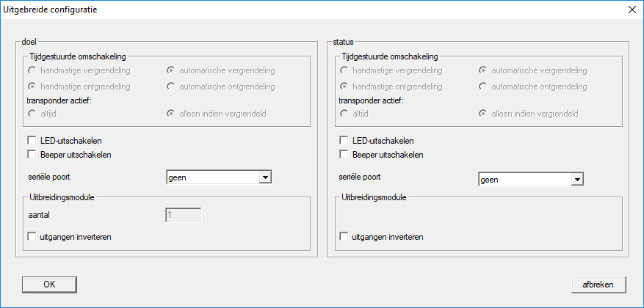
Task: Close the Uitgebreide configuratie dialog
Action: [632, 10]
